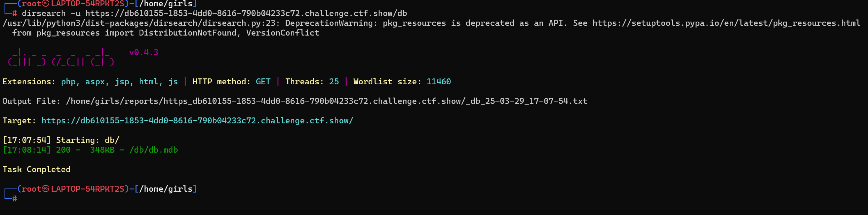Click the 348KB size in the result line

[102, 150]
